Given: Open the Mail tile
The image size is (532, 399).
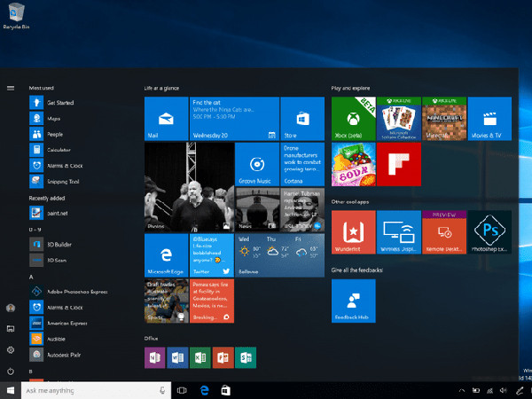Looking at the screenshot, I should 167,119.
